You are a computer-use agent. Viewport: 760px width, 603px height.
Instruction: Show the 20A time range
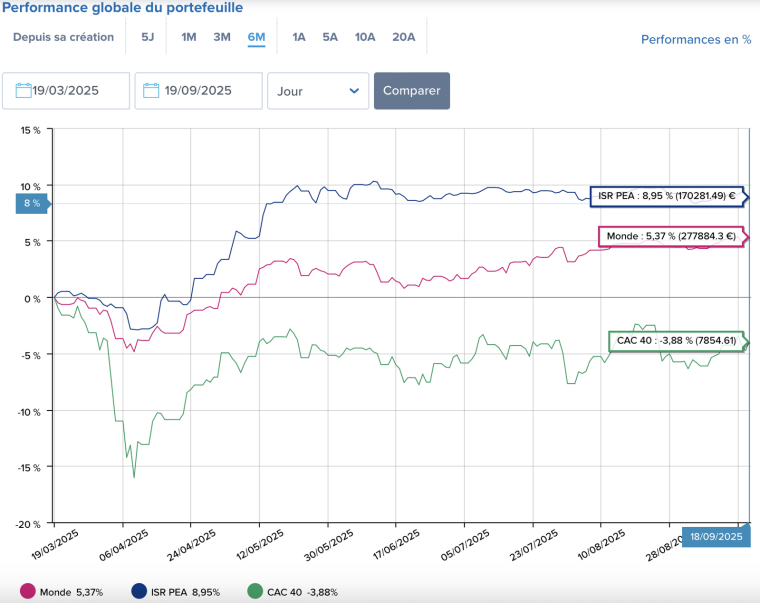(x=404, y=38)
